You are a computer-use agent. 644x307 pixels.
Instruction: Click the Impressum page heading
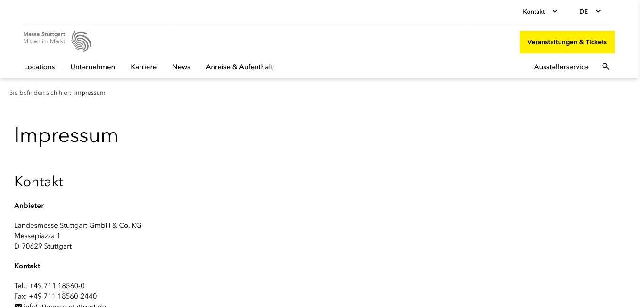click(x=66, y=135)
